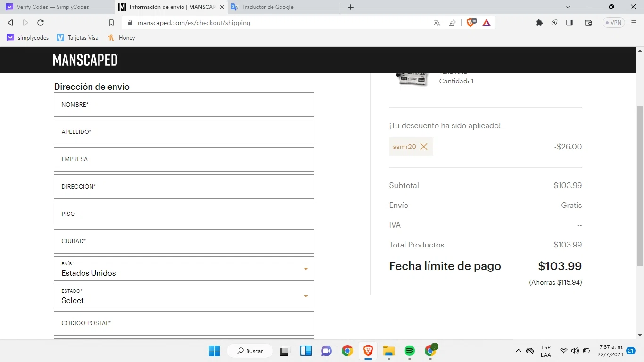The image size is (644, 362).
Task: Open the Honey bookmark
Action: click(121, 38)
